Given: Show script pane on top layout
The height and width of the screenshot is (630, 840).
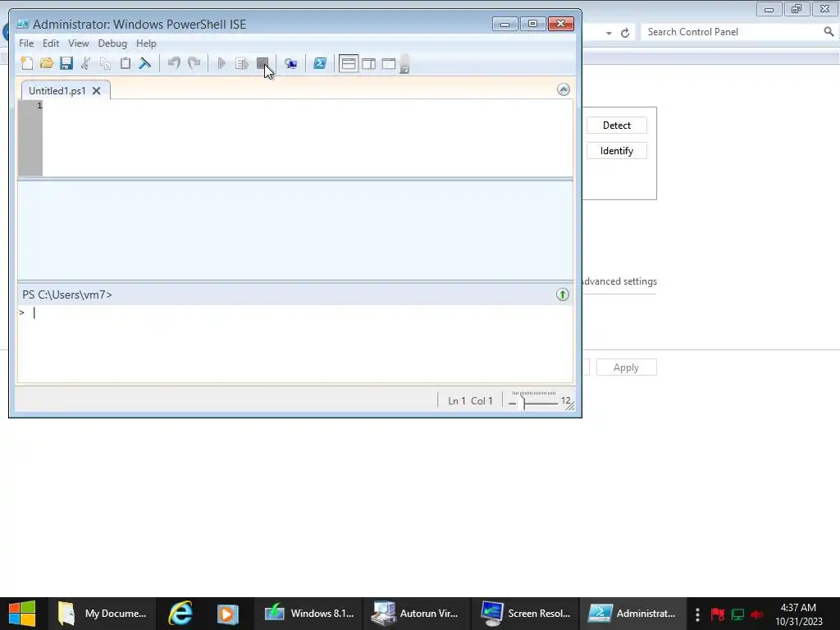Looking at the screenshot, I should 348,63.
